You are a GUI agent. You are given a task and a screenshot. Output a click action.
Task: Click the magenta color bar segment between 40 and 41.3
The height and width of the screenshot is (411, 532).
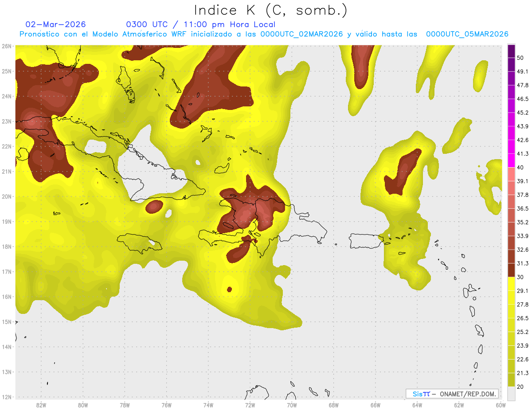point(511,160)
